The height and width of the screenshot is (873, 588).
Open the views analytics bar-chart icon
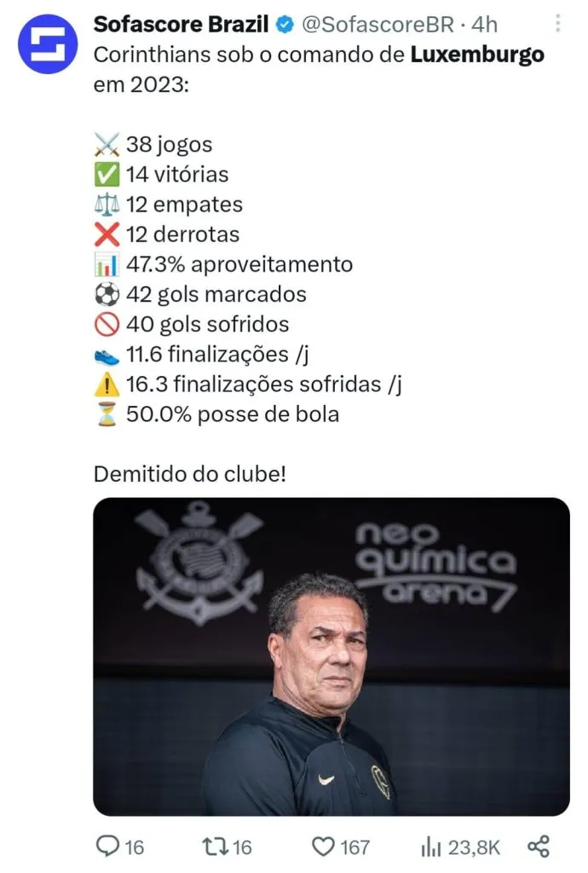coord(429,846)
